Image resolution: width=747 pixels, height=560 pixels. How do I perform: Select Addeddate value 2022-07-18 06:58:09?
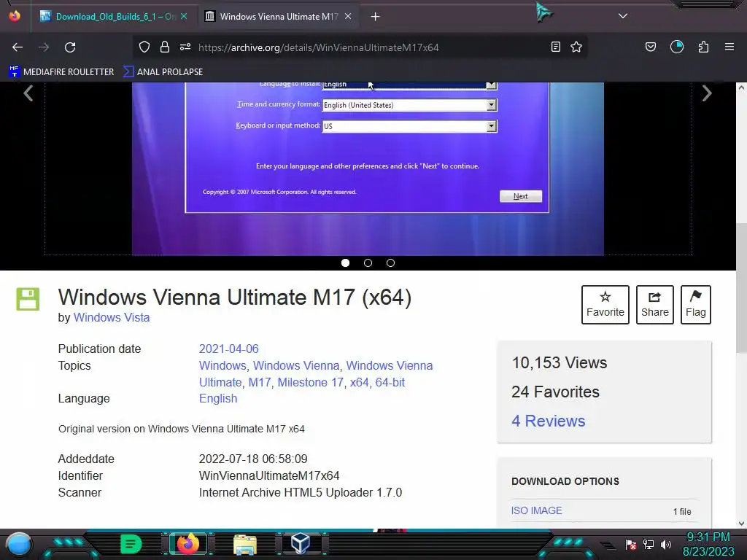pyautogui.click(x=253, y=459)
